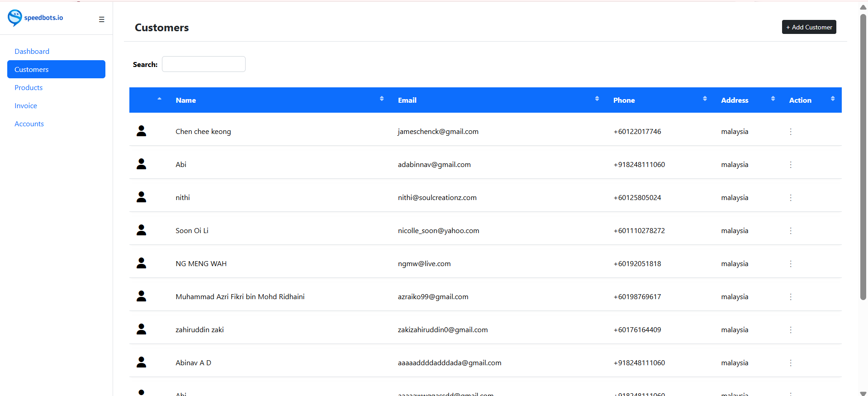The width and height of the screenshot is (868, 396).
Task: Click email ngmw@live.com
Action: [424, 264]
